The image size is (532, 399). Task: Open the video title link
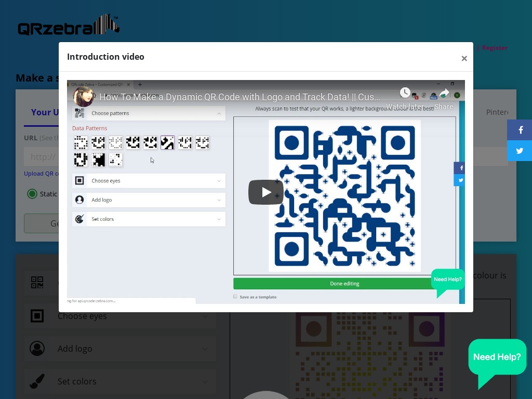click(x=240, y=97)
